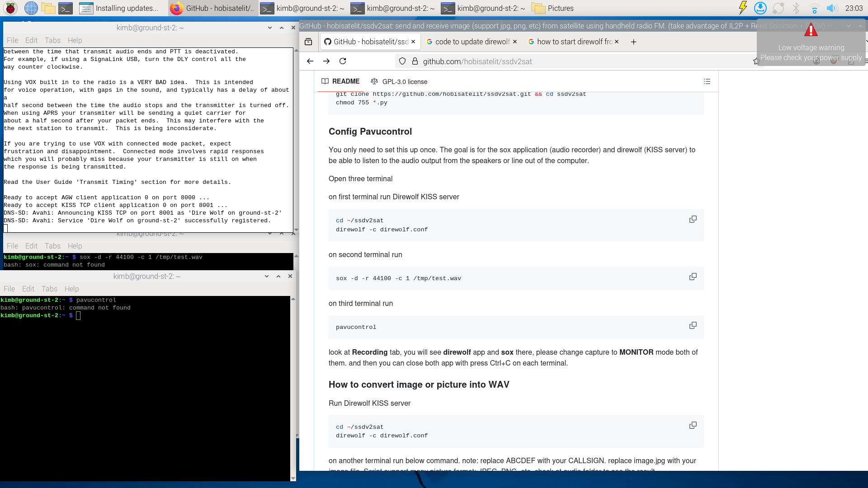Launch the web browser from the taskbar globe icon

click(31, 8)
